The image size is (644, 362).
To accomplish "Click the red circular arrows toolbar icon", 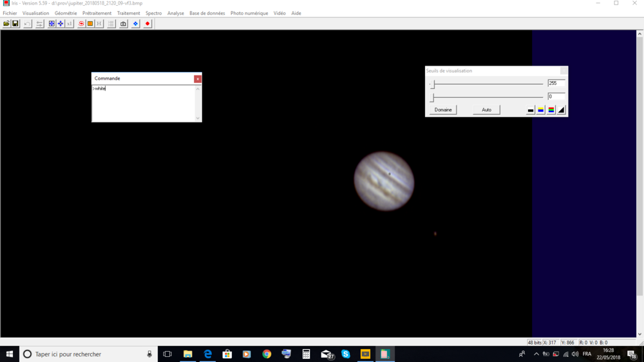I will (81, 24).
